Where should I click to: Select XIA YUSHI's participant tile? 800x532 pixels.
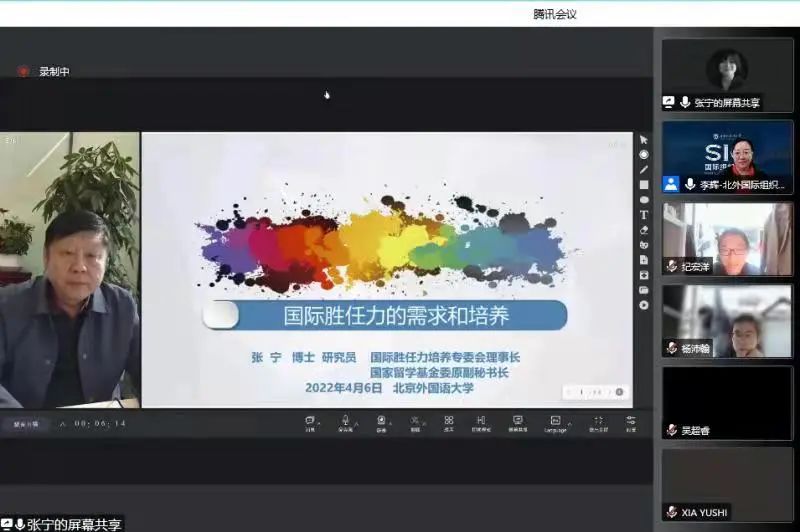(x=727, y=484)
